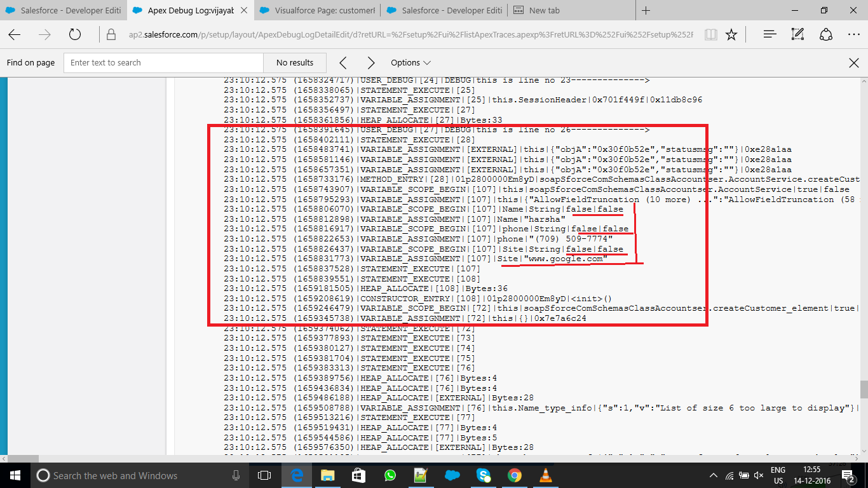This screenshot has width=868, height=488.
Task: Open Skype from the taskbar
Action: (483, 475)
